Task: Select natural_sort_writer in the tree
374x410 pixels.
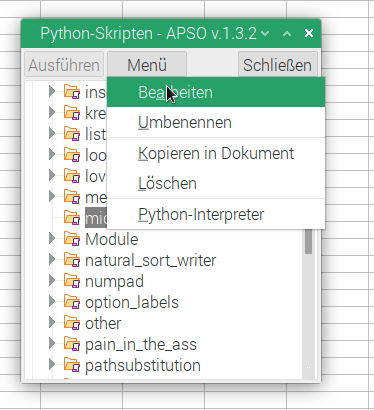Action: 151,260
